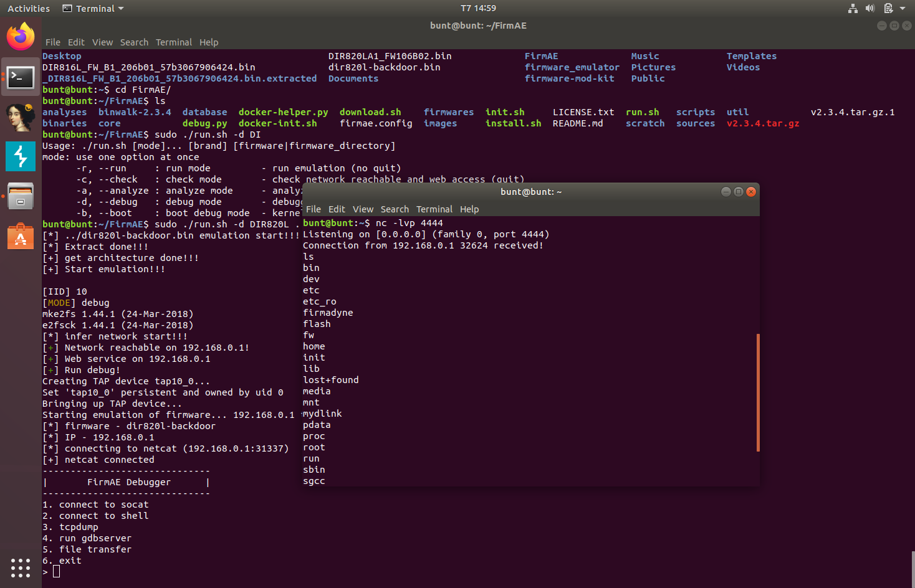Maximize the bunt@bunt: ~ terminal window
The width and height of the screenshot is (915, 588).
pyautogui.click(x=739, y=192)
